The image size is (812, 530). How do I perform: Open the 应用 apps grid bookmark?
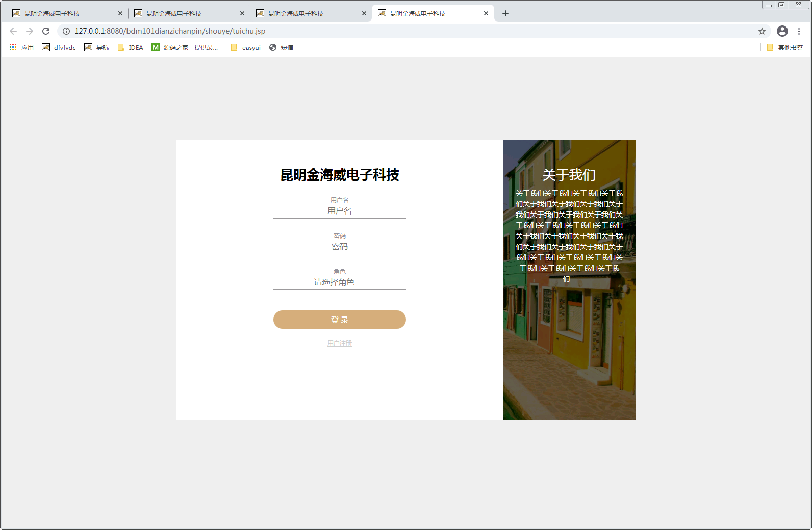(21, 47)
